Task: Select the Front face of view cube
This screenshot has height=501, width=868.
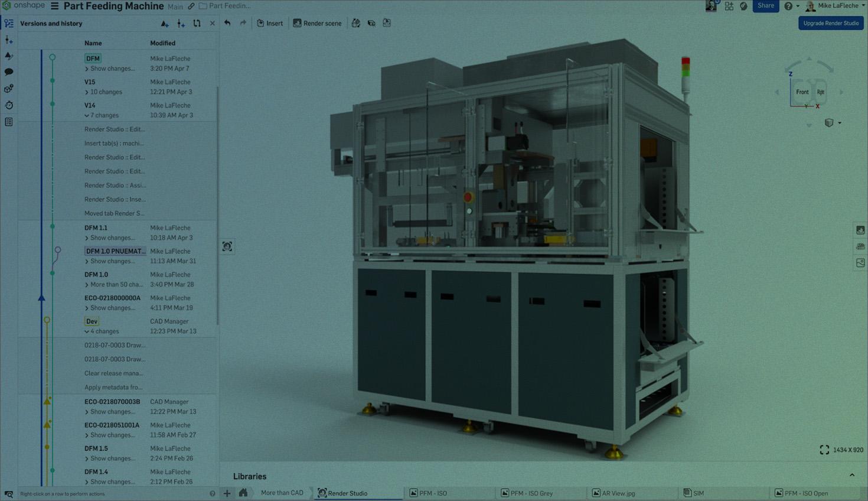Action: pyautogui.click(x=802, y=92)
